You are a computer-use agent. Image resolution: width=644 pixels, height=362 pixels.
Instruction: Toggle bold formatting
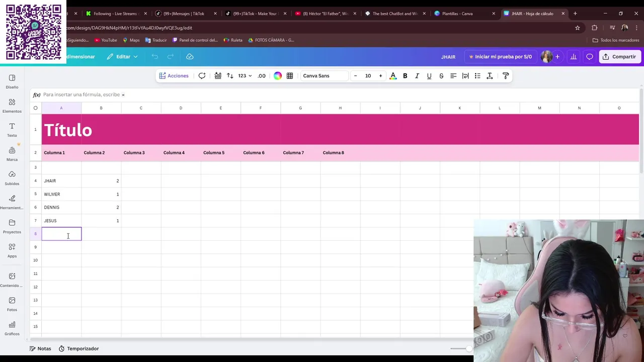point(405,76)
